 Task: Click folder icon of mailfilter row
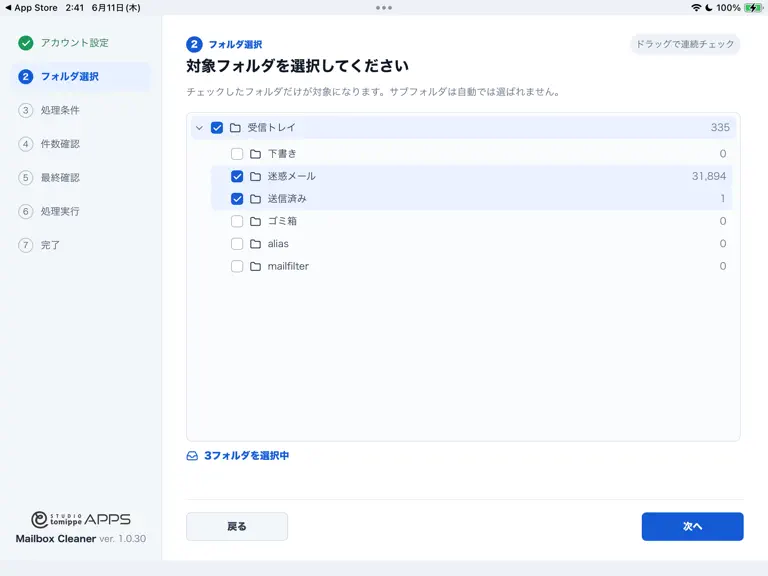(255, 266)
